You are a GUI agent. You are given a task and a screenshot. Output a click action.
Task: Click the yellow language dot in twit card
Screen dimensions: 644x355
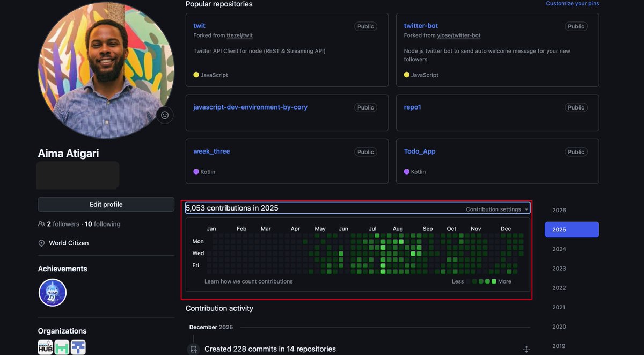(x=196, y=75)
